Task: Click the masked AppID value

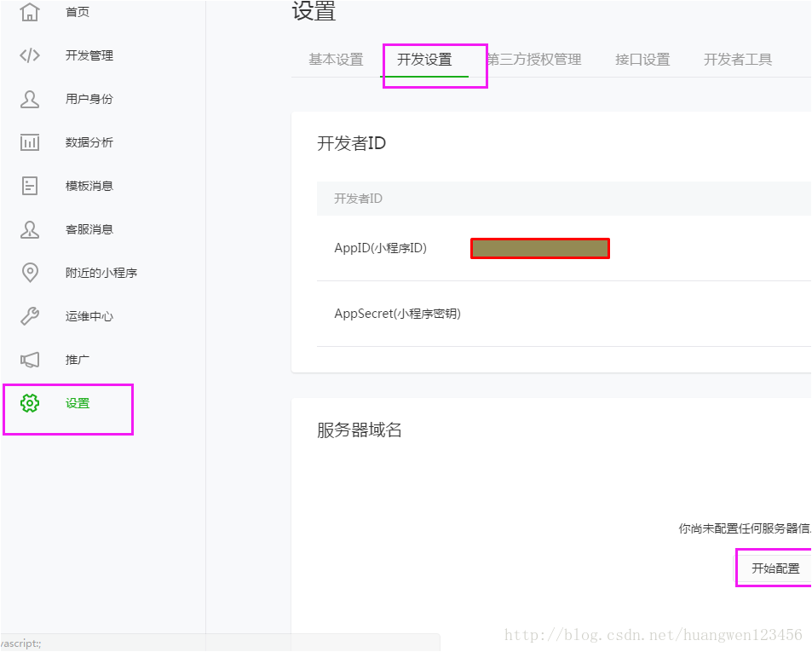Action: point(540,249)
